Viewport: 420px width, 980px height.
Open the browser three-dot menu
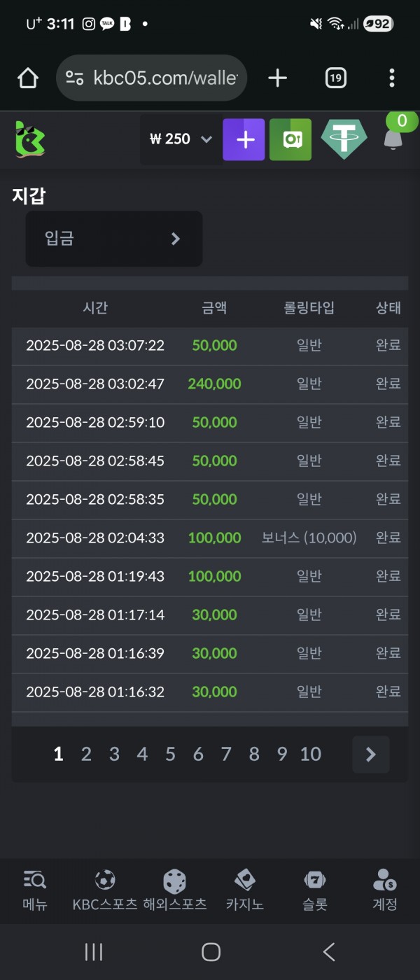(391, 78)
